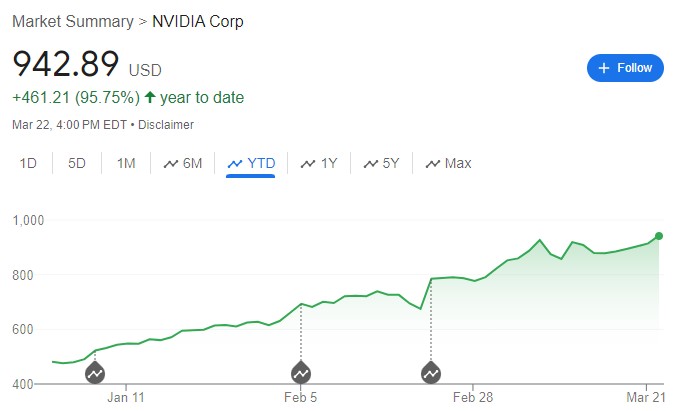Click the news event marker before Jan 11

pyautogui.click(x=95, y=373)
